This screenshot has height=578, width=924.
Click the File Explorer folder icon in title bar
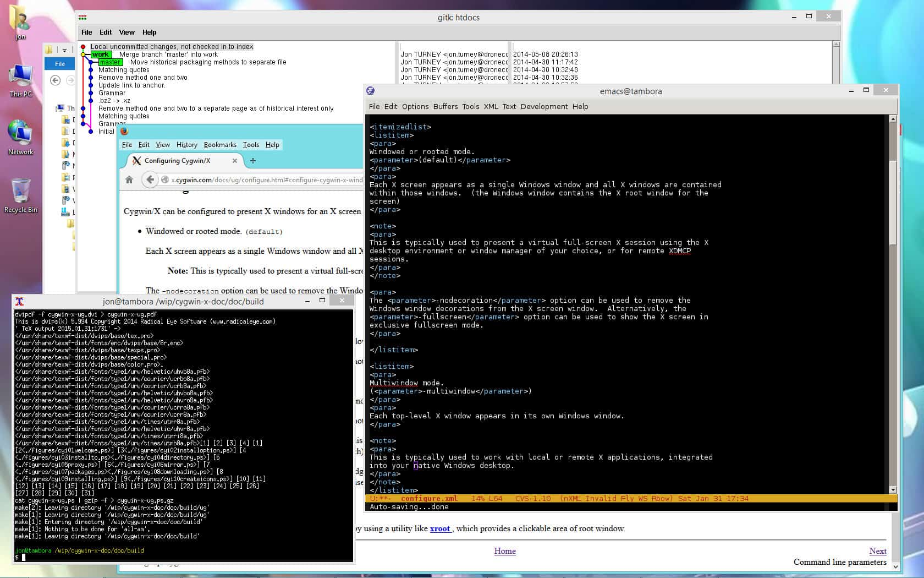pos(48,50)
